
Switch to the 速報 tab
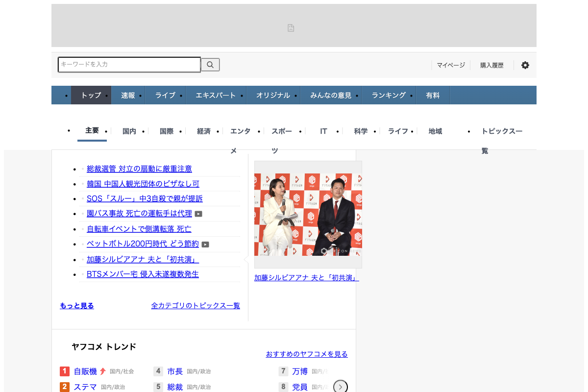(128, 96)
